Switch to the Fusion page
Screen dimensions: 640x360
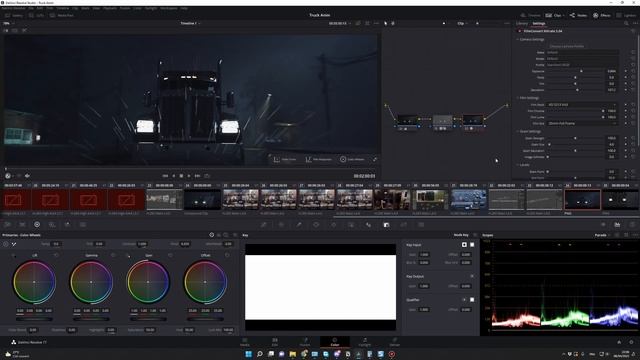tap(305, 342)
